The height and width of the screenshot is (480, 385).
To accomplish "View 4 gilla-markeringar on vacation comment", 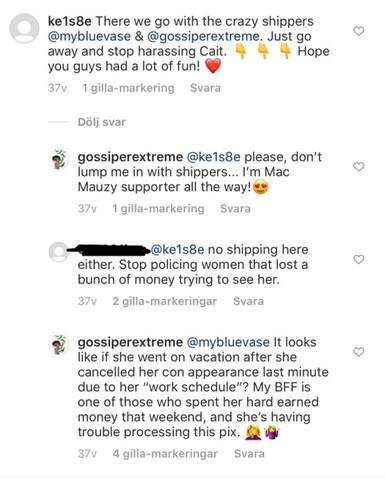I will click(x=165, y=454).
